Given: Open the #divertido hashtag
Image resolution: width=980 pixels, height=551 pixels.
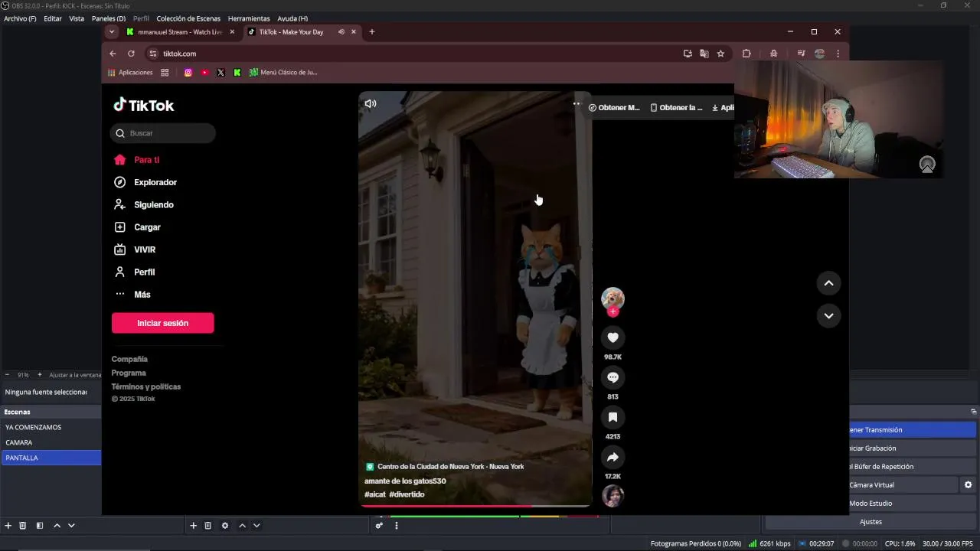Looking at the screenshot, I should [x=407, y=494].
